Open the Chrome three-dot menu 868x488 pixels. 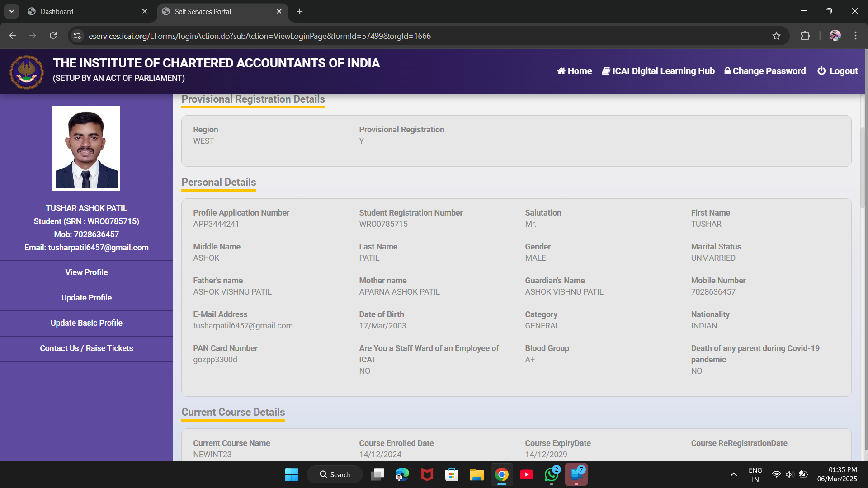[855, 36]
